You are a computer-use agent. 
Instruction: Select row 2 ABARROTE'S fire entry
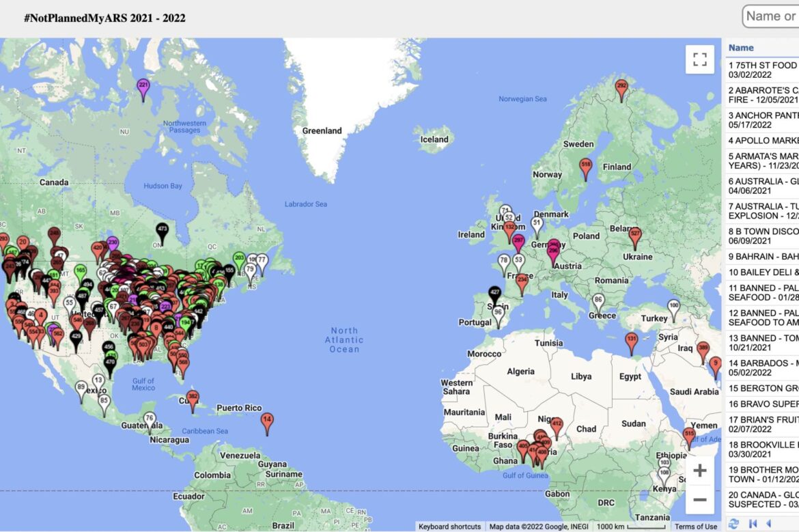tap(762, 95)
